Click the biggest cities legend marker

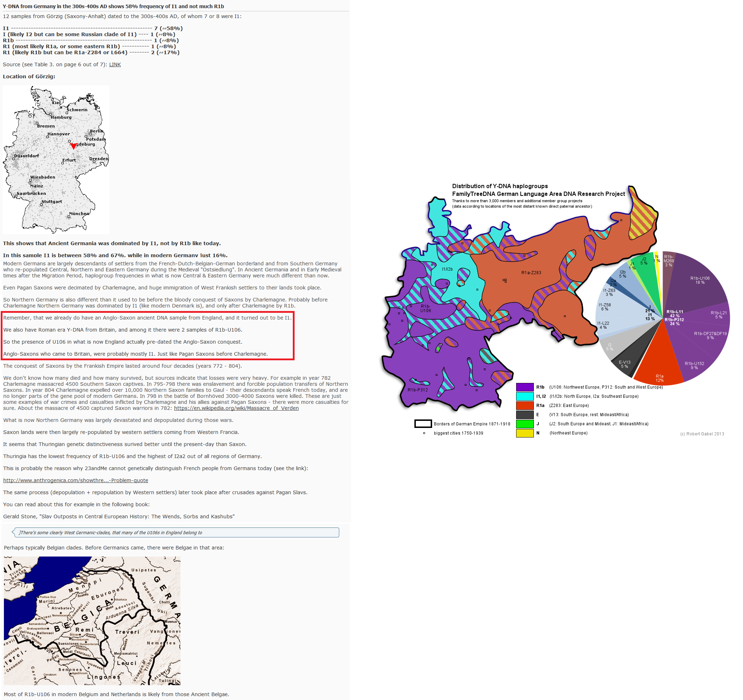(424, 433)
